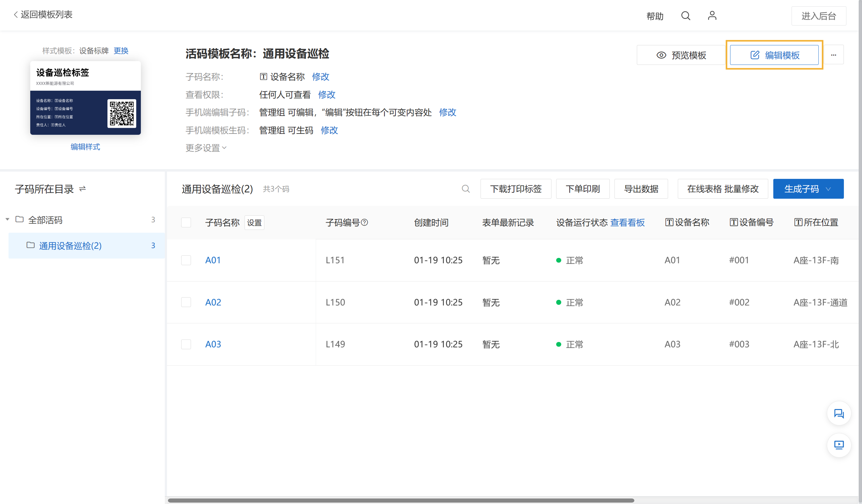Screen dimensions: 862x504
Task: Click the folder icon of 通用设备巡检(2)
Action: coord(30,245)
